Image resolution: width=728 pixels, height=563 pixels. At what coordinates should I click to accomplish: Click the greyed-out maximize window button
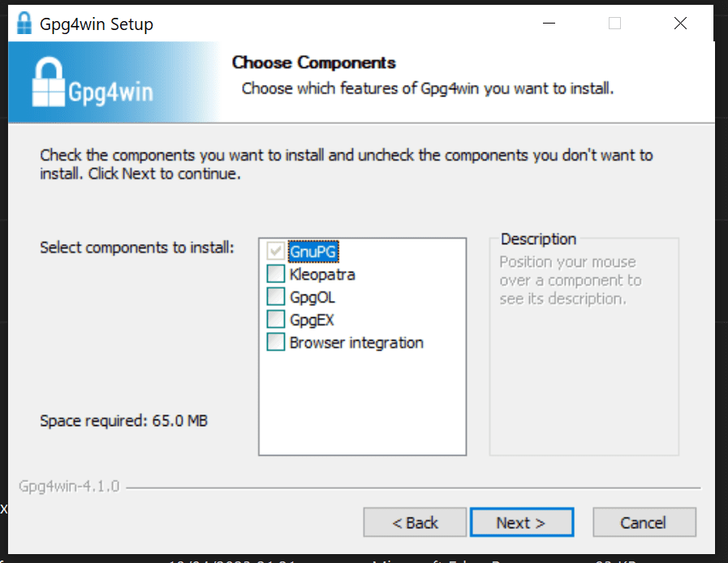(614, 24)
